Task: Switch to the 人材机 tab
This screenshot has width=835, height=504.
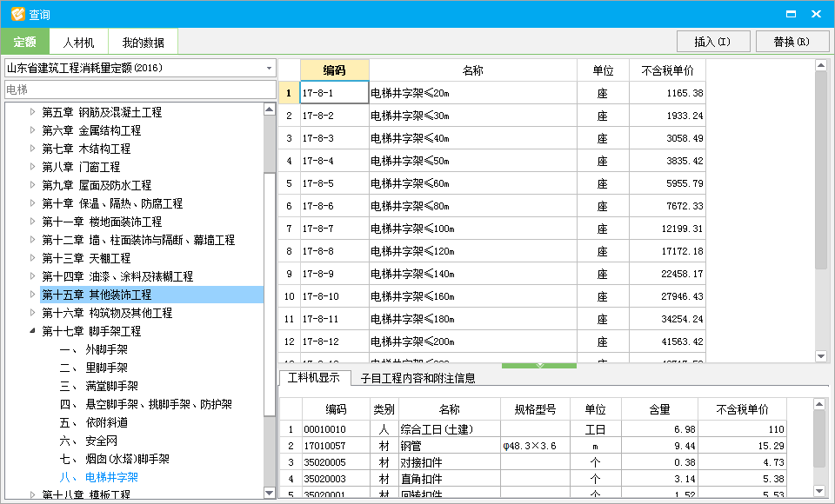Action: click(x=79, y=42)
